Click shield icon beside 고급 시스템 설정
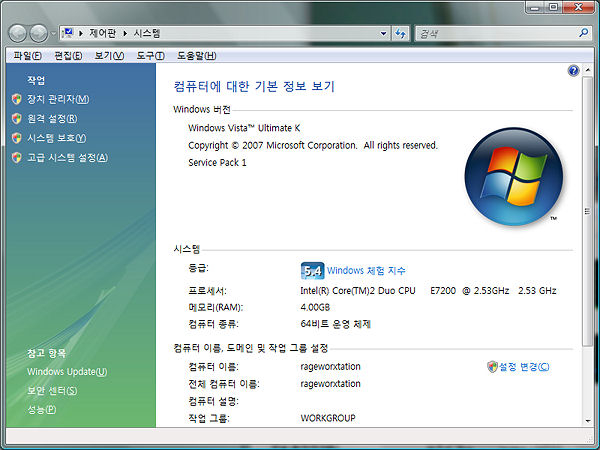 16,157
